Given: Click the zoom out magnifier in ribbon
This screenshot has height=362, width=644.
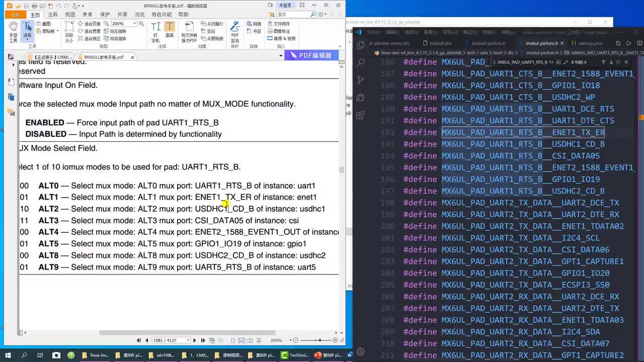Looking at the screenshot, I should tap(107, 24).
